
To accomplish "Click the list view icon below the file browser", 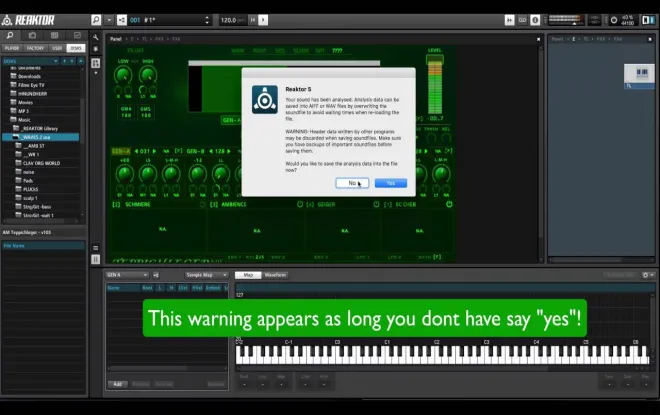I will point(96,248).
